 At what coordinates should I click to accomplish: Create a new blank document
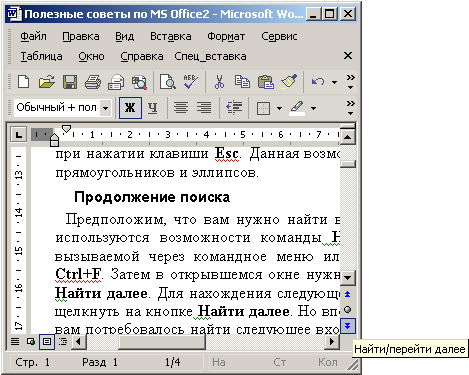[23, 82]
